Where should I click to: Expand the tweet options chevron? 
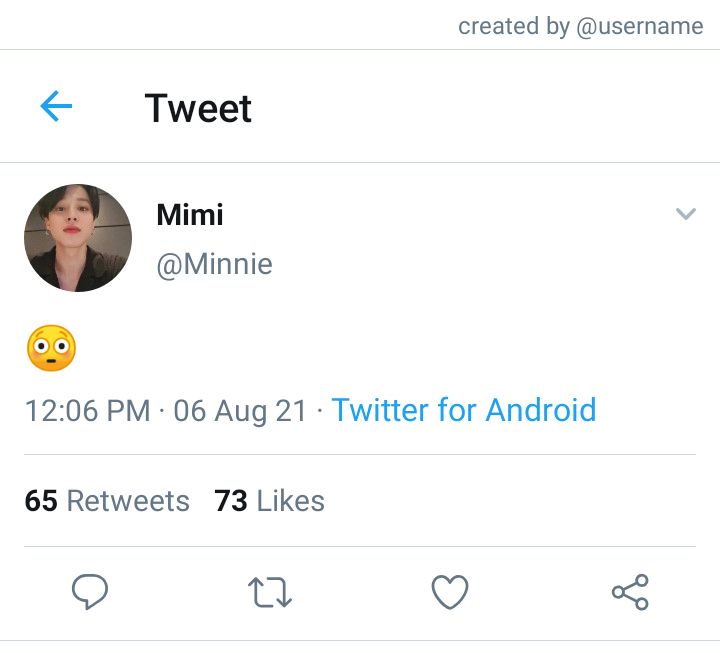tap(686, 214)
